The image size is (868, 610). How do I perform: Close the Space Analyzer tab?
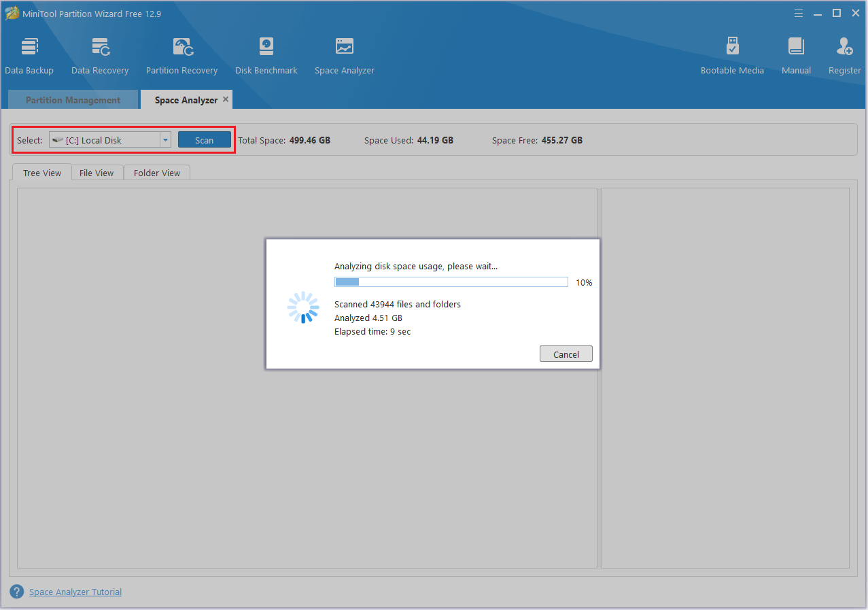226,99
